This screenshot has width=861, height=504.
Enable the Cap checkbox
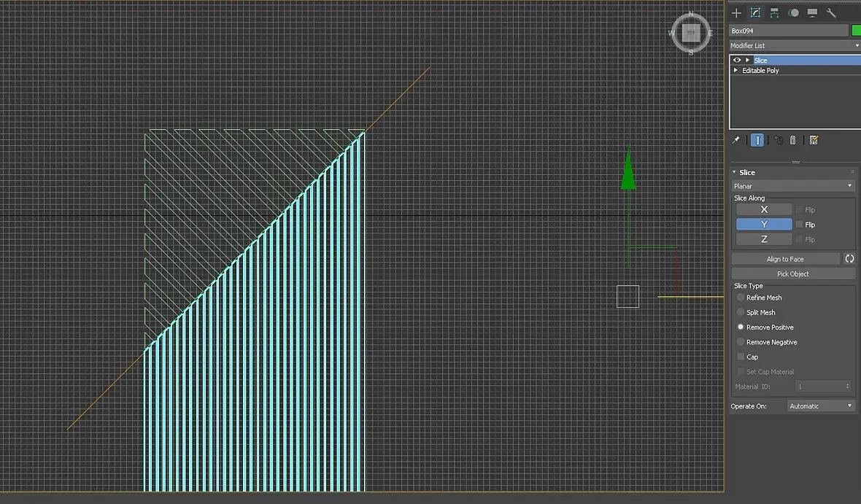tap(741, 357)
